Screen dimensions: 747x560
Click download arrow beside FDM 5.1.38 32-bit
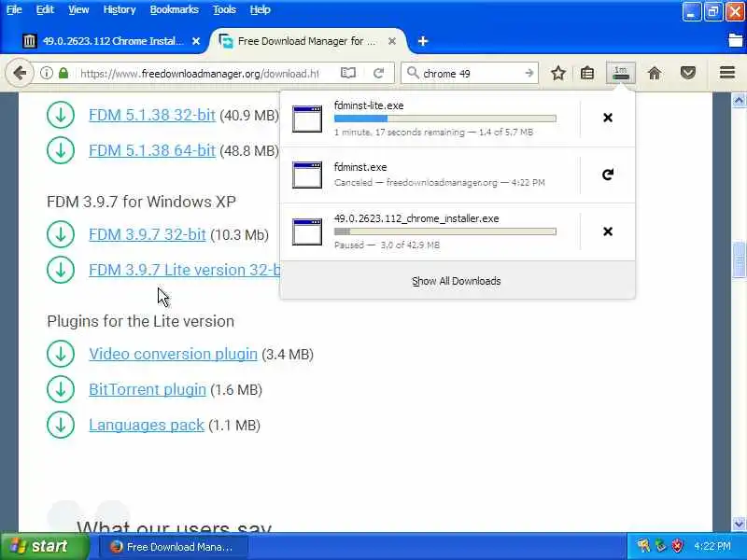tap(61, 115)
